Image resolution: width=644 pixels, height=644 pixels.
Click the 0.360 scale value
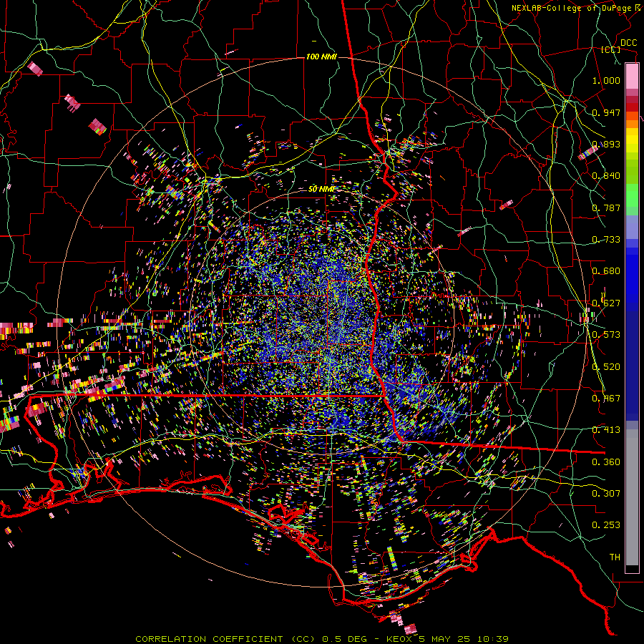[x=606, y=462]
